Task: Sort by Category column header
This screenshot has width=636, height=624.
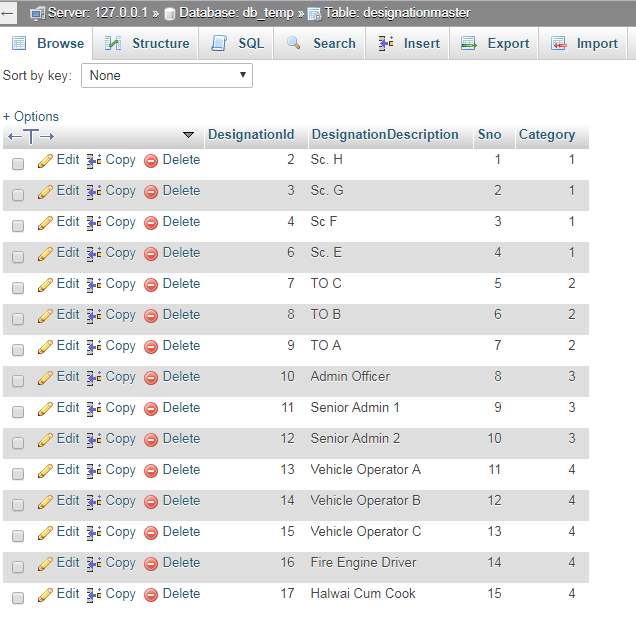Action: [x=547, y=134]
